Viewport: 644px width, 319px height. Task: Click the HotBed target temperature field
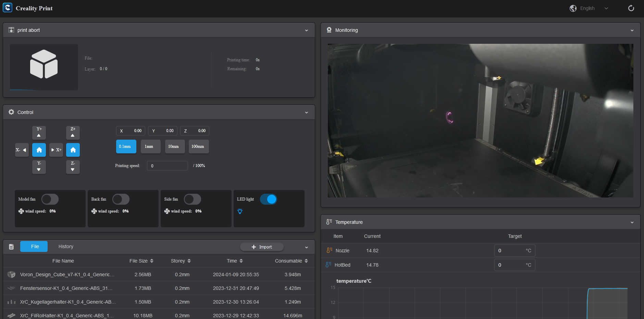(515, 265)
